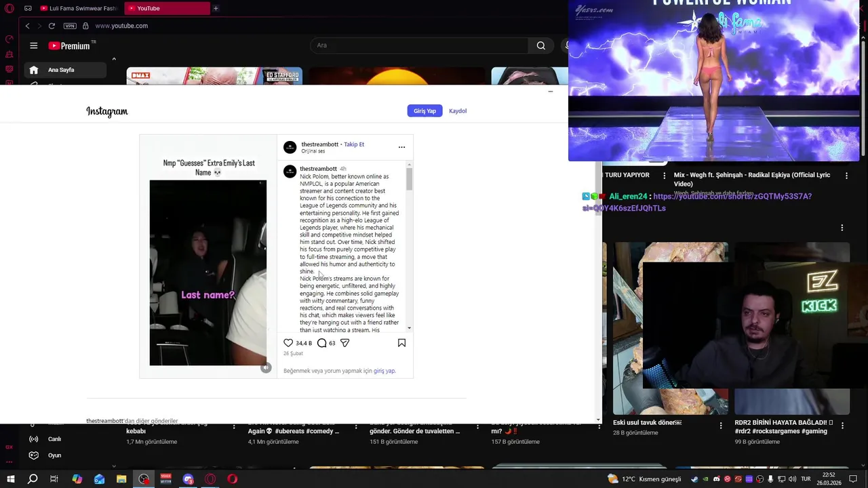Open comments bubble icon showing 63
868x488 pixels.
(322, 343)
